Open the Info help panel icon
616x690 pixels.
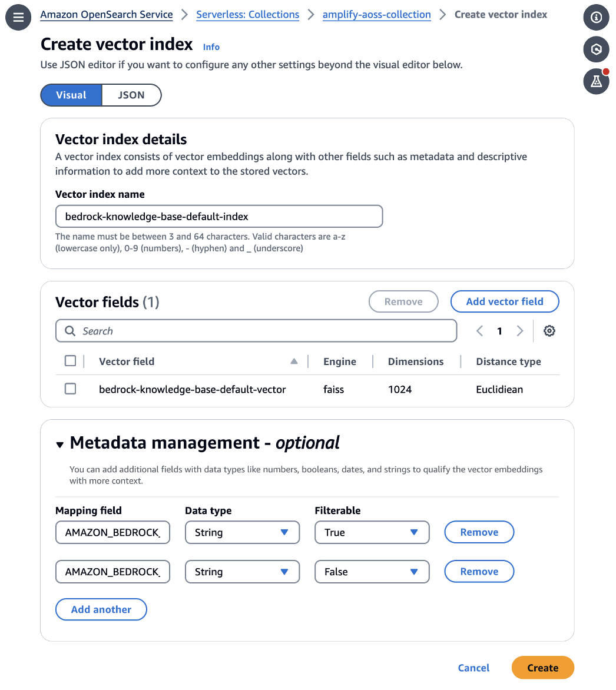tap(596, 18)
